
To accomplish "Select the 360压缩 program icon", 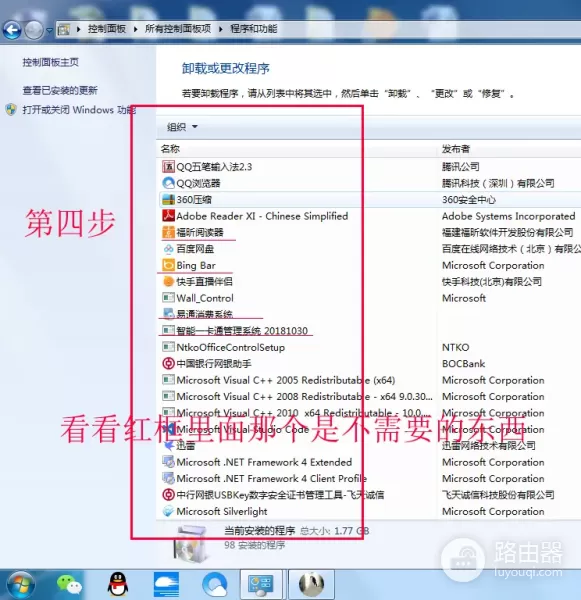I will (168, 199).
